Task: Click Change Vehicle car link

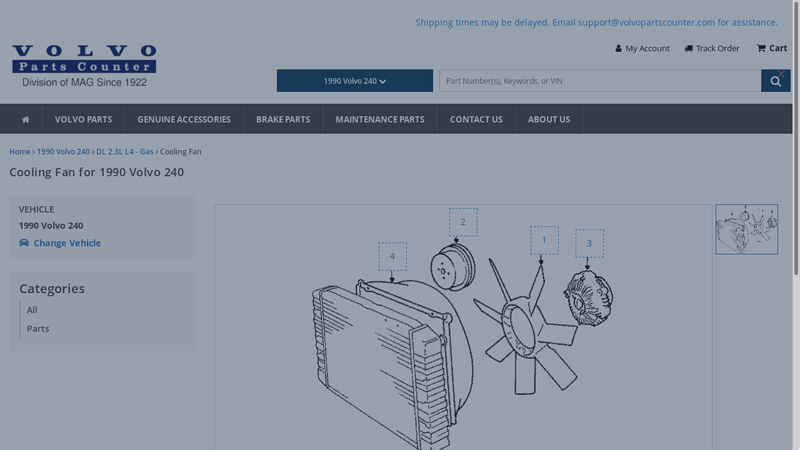Action: click(x=60, y=243)
